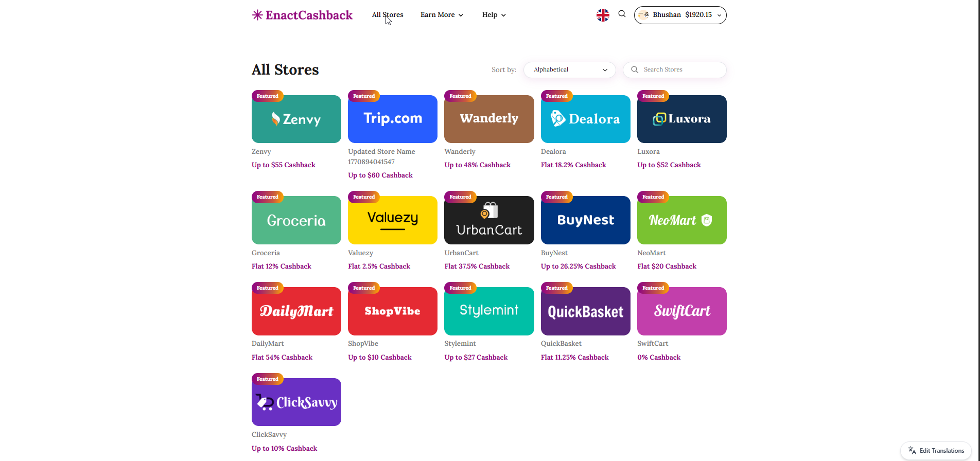Open the Dealora store logo tile
980x461 pixels.
tap(585, 119)
